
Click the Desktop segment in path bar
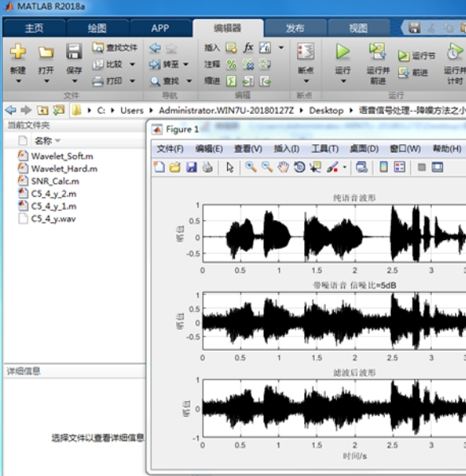point(326,110)
